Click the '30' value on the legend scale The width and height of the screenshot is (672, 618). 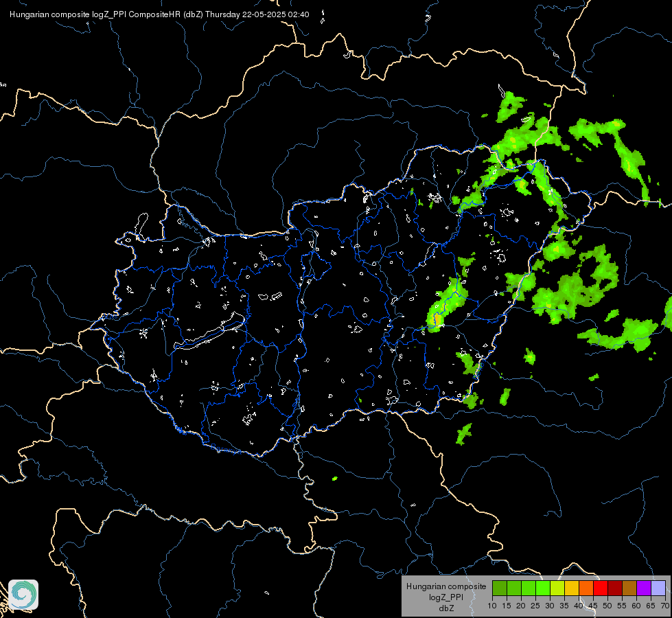click(550, 606)
